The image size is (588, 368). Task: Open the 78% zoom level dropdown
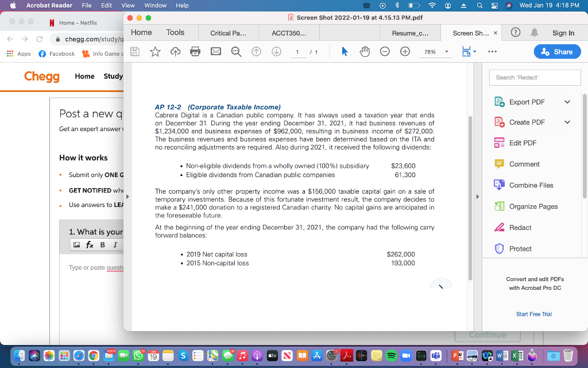tap(436, 51)
